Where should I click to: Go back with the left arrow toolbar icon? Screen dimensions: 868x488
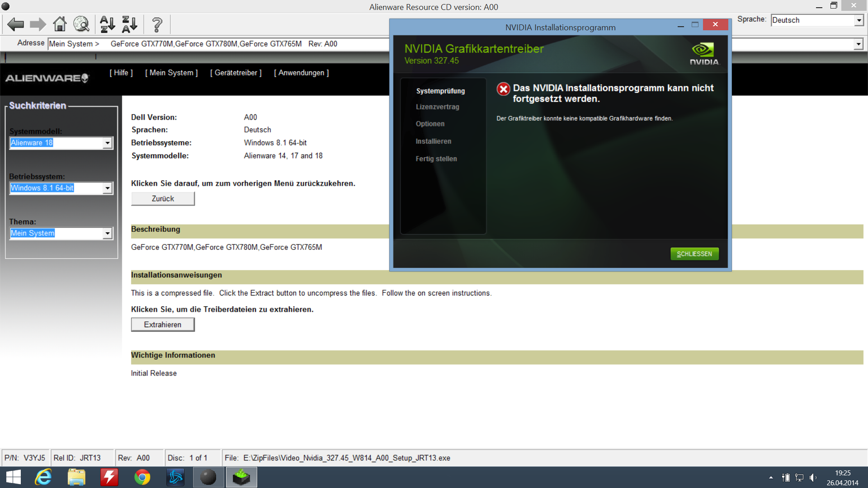click(x=15, y=24)
